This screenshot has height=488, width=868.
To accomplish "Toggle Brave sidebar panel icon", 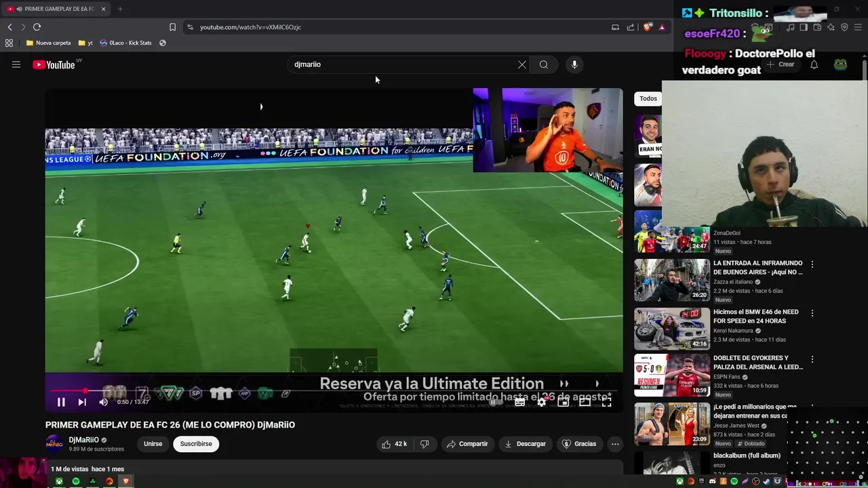I will pos(804,27).
